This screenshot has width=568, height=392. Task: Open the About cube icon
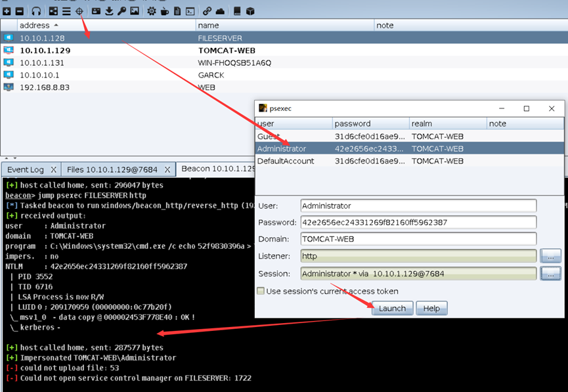point(250,11)
